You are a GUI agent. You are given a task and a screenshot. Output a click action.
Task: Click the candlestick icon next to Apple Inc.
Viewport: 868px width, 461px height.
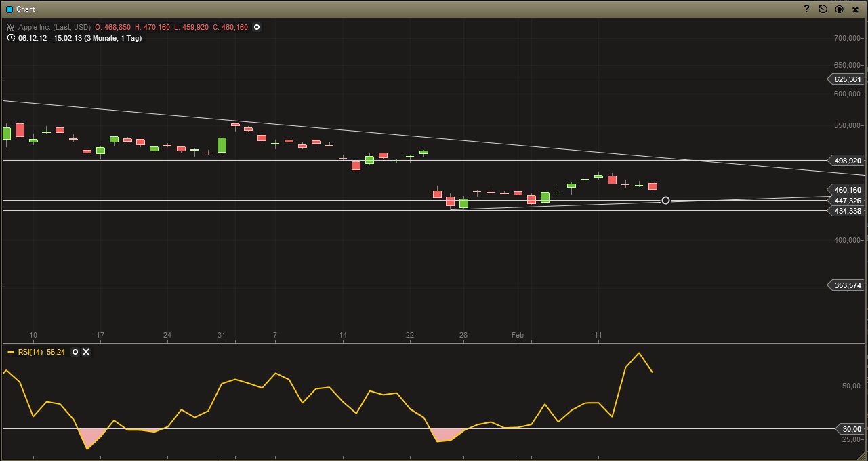pos(9,27)
